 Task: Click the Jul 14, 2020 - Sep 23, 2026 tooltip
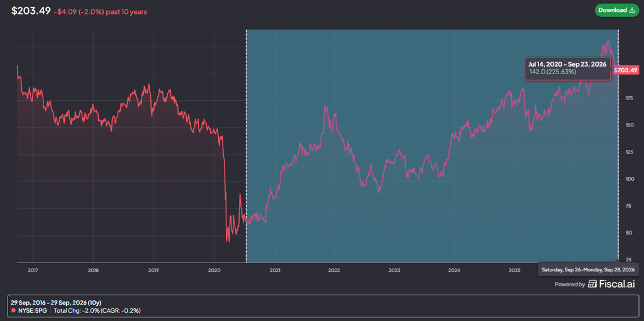point(569,68)
